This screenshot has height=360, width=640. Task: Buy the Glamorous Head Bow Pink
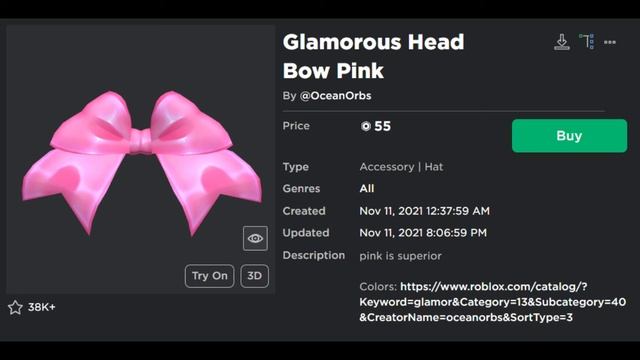[x=569, y=136]
